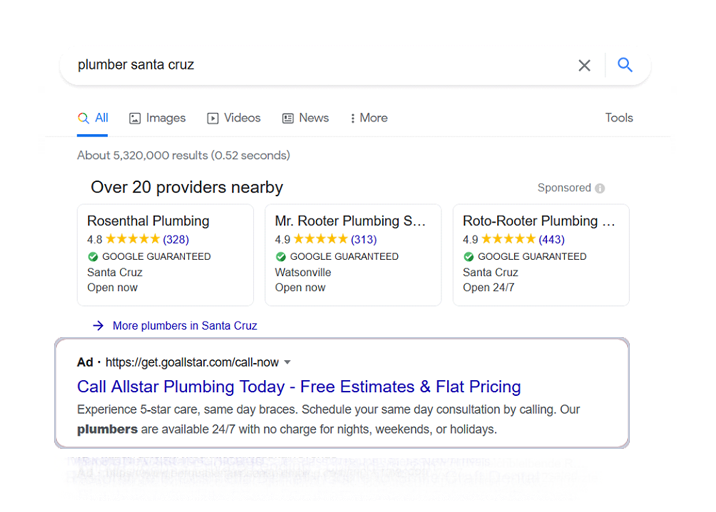Clear the search query with the X icon
The height and width of the screenshot is (512, 716).
pyautogui.click(x=584, y=65)
